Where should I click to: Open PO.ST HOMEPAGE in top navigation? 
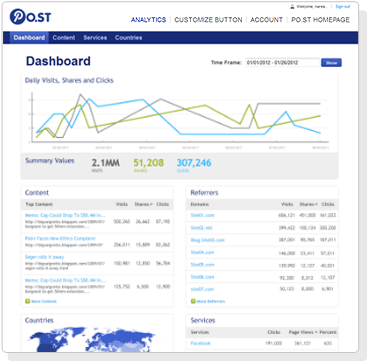320,20
